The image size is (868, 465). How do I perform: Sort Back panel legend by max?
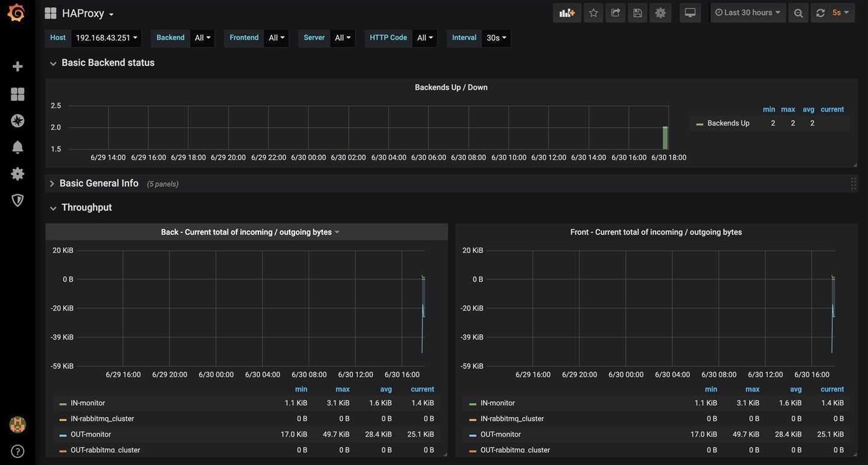[343, 390]
